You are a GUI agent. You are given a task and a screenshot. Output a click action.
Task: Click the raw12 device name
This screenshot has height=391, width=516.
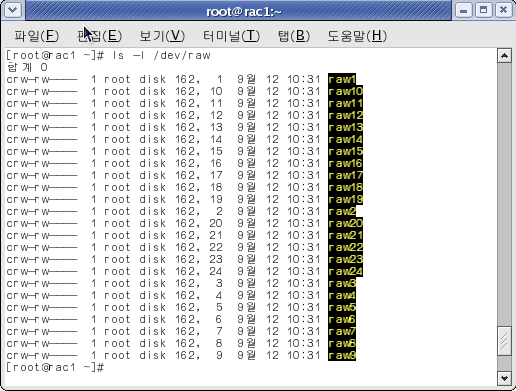point(345,115)
